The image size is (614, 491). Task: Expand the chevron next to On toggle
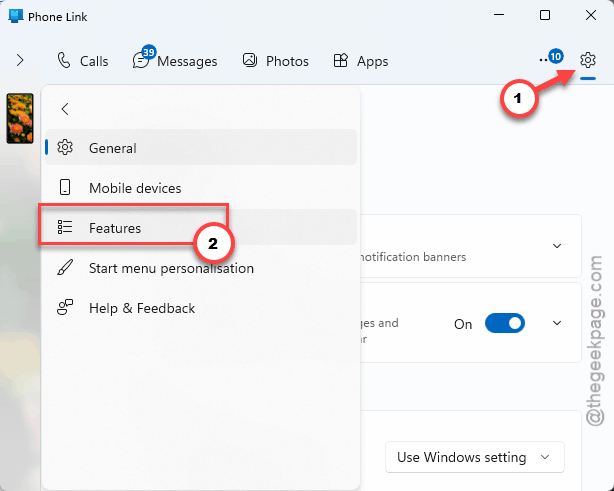tap(557, 323)
